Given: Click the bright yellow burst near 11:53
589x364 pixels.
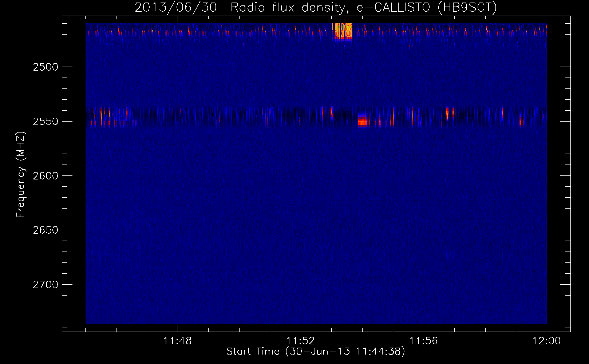Looking at the screenshot, I should [x=344, y=31].
